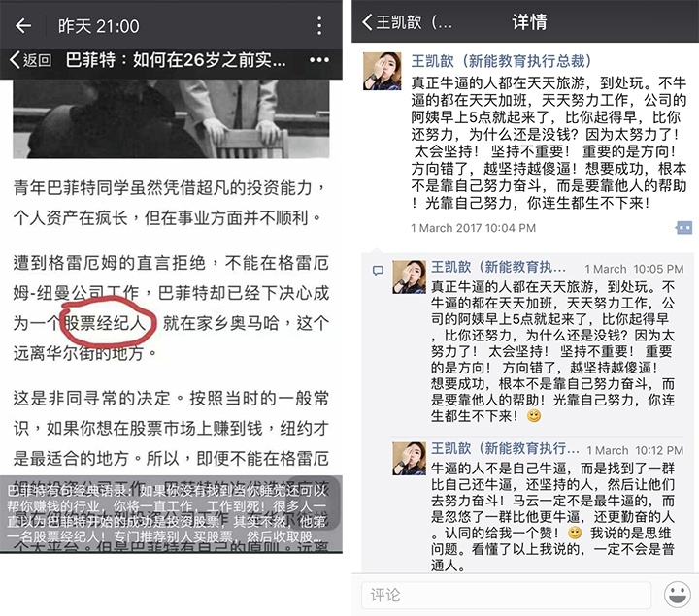Tap the article title 巴菲特：如何在26岁之前实…

point(176,60)
